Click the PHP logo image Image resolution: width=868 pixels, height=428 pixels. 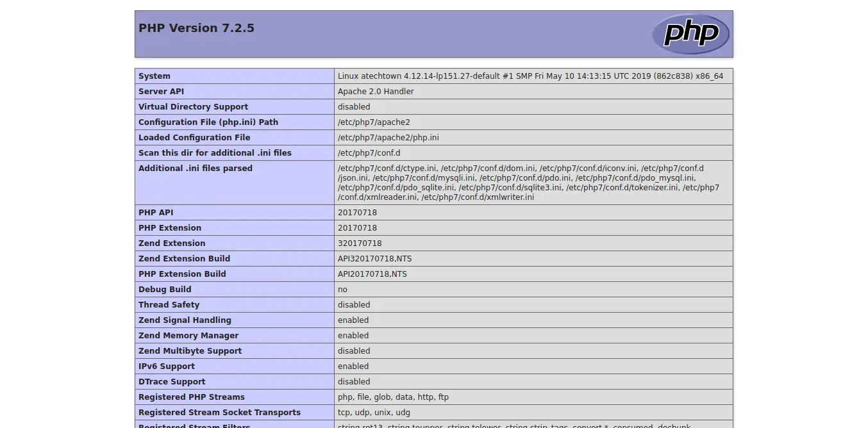click(690, 34)
